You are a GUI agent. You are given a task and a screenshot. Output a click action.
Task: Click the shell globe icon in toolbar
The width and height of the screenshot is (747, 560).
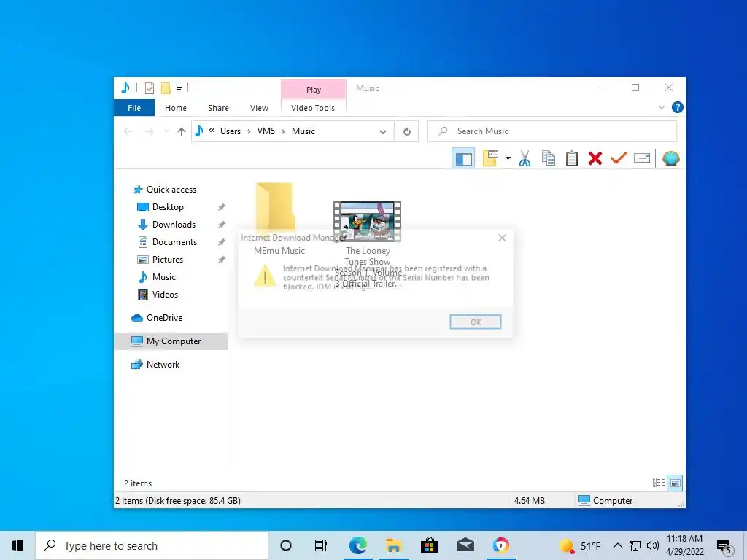[x=671, y=158]
